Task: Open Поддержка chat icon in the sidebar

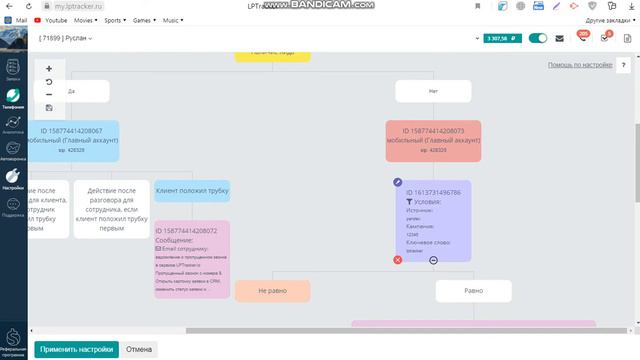Action: coord(13,207)
